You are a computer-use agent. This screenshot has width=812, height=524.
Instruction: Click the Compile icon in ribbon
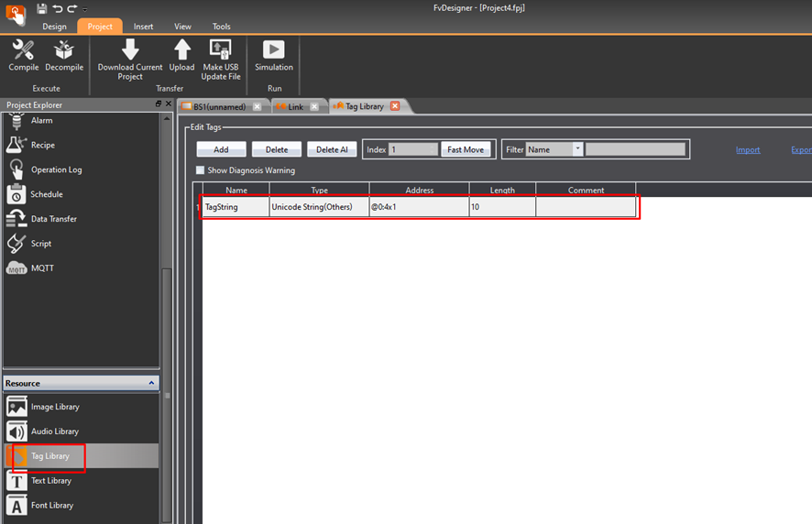point(24,49)
